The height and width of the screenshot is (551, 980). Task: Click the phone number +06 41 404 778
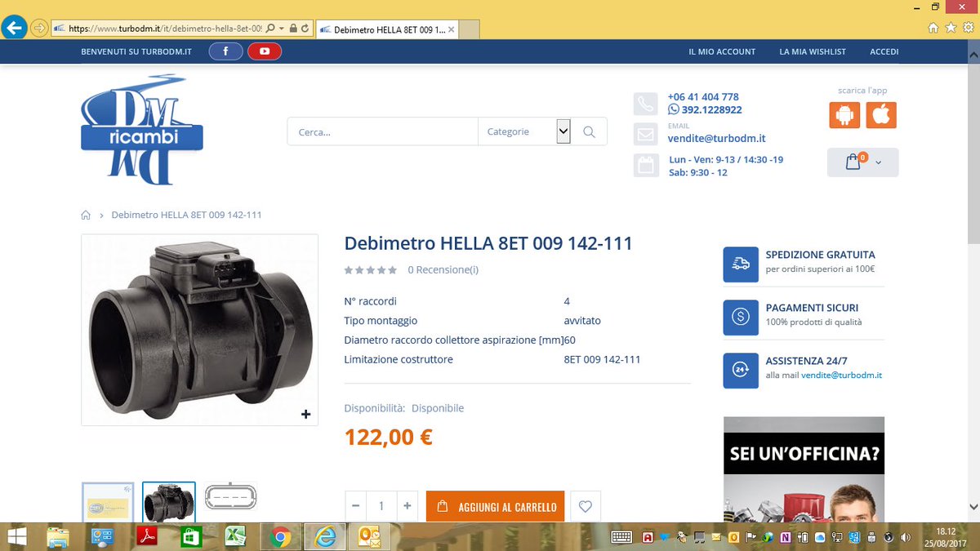tap(703, 96)
